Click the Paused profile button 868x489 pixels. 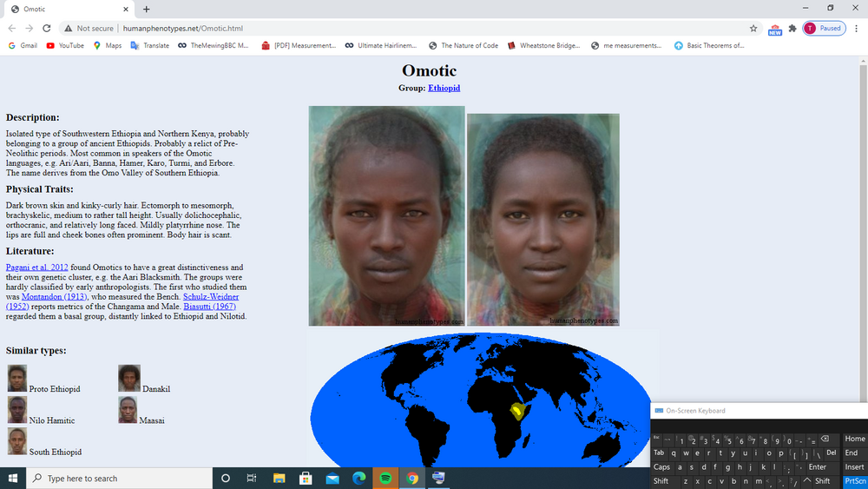point(825,29)
